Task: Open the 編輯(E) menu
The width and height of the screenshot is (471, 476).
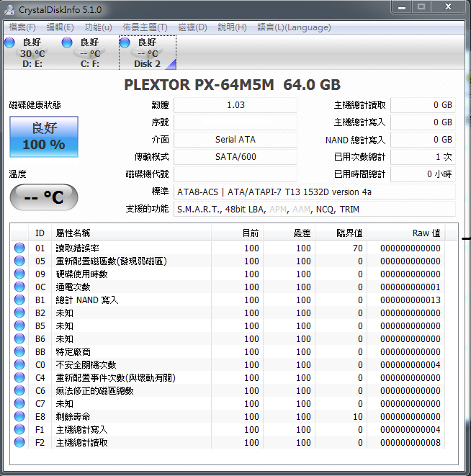Action: pos(60,27)
